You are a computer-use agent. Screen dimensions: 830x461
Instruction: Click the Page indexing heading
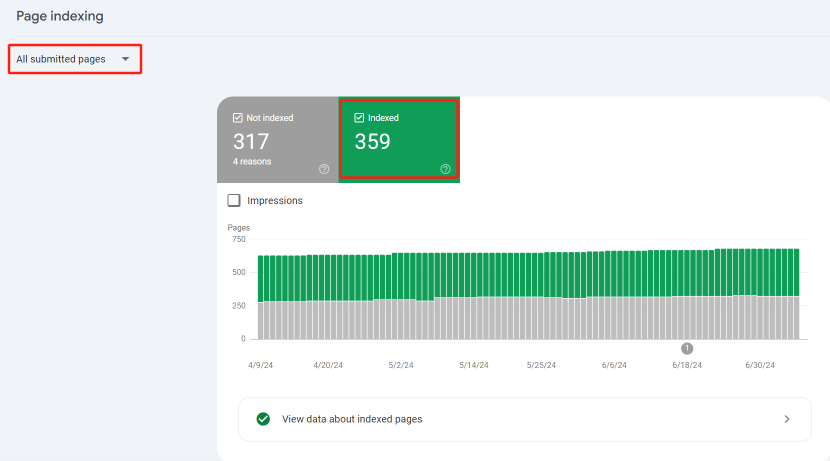click(60, 17)
